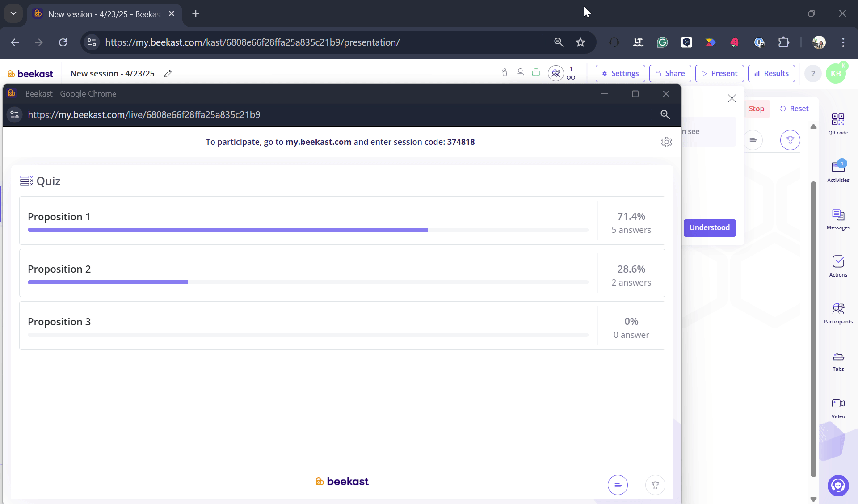Click "New session - 4/23/25" title
This screenshot has height=504, width=858.
112,74
